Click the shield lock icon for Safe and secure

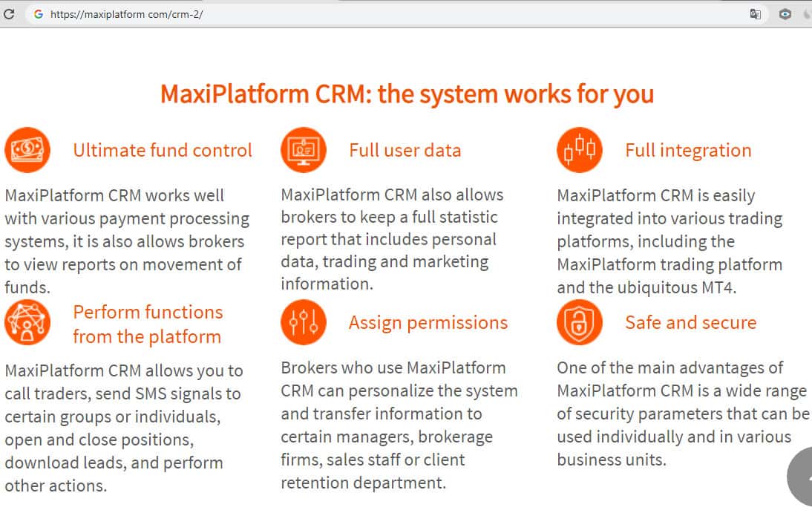580,322
